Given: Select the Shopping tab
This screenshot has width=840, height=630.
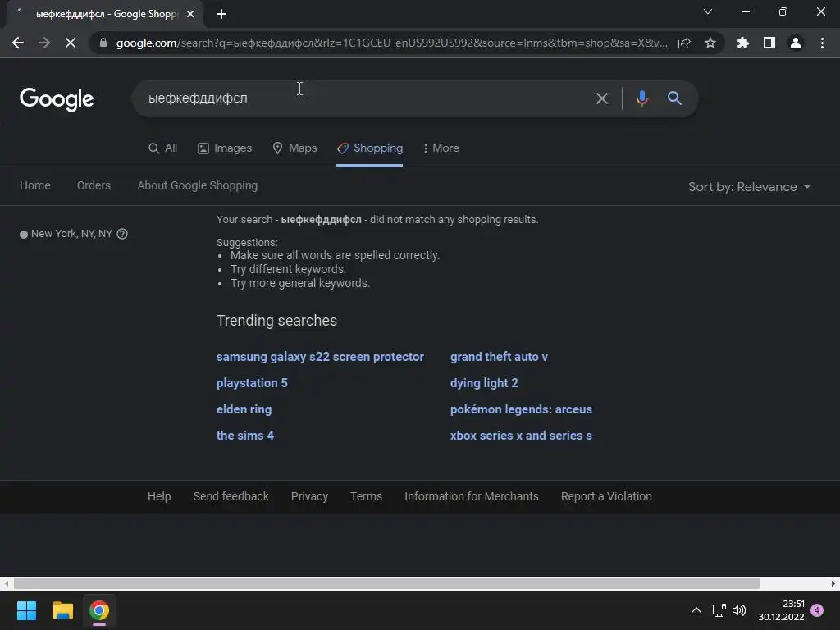Looking at the screenshot, I should coord(370,148).
